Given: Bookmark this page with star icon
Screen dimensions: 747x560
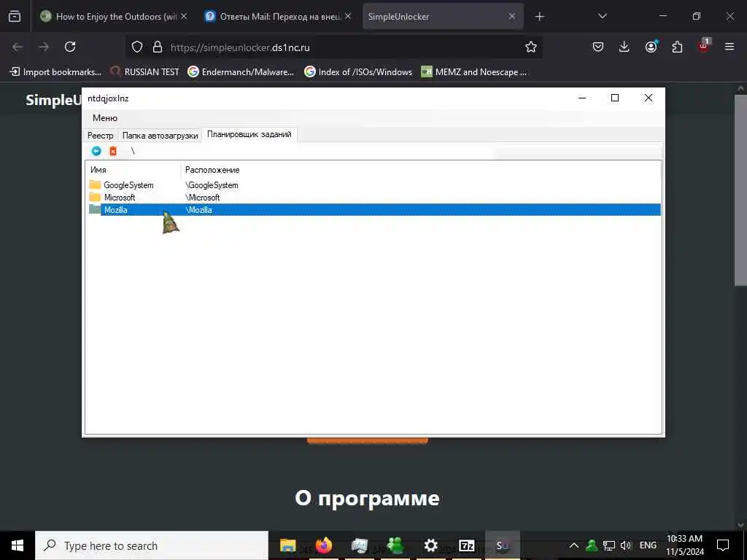Looking at the screenshot, I should coord(531,47).
